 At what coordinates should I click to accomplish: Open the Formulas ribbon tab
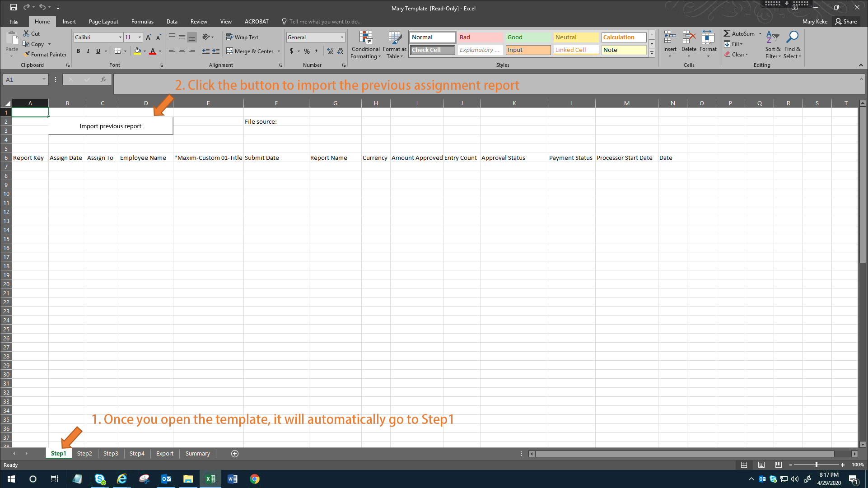pyautogui.click(x=142, y=22)
